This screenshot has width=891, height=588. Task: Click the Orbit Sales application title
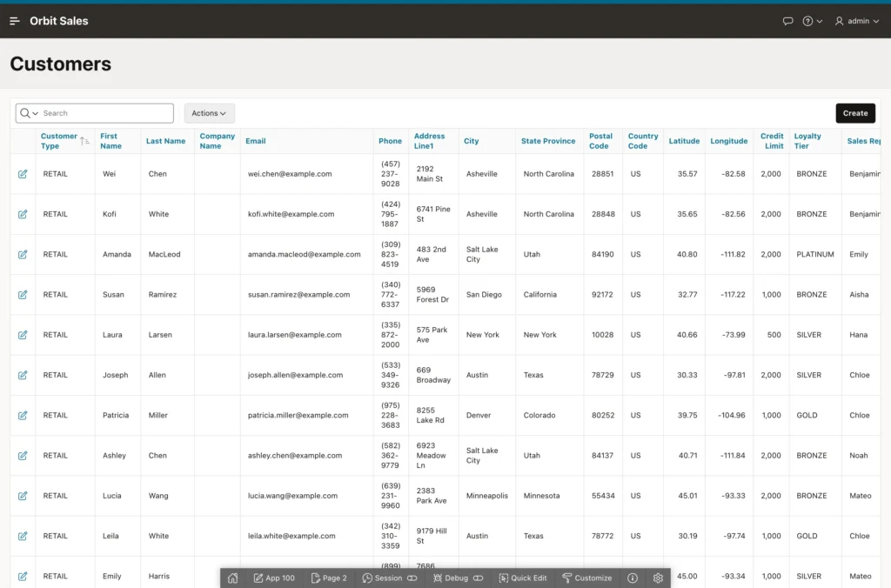tap(59, 21)
